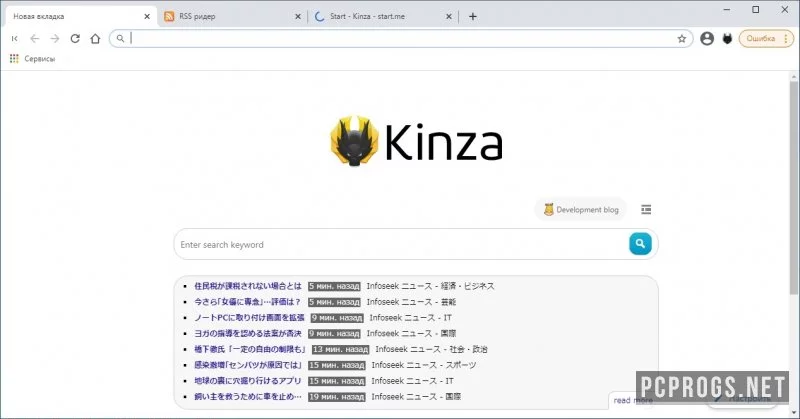This screenshot has width=800, height=419.
Task: Open the home page icon
Action: 95,38
